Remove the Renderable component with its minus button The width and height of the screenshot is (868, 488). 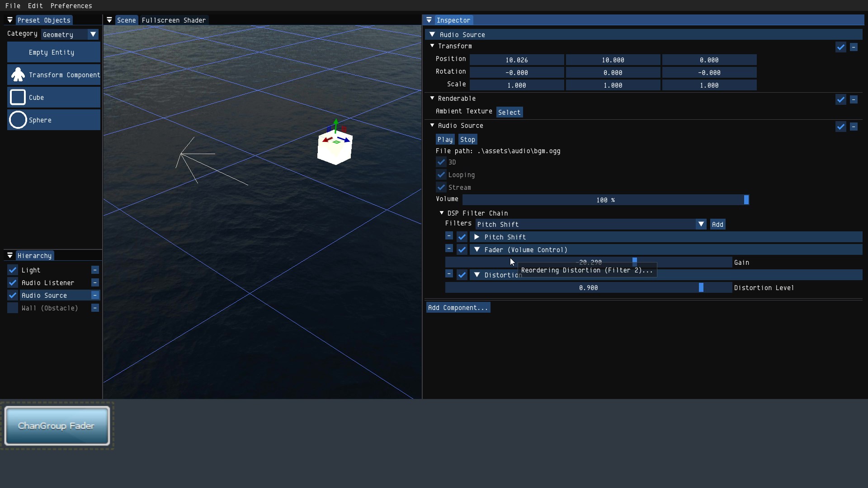click(x=854, y=99)
